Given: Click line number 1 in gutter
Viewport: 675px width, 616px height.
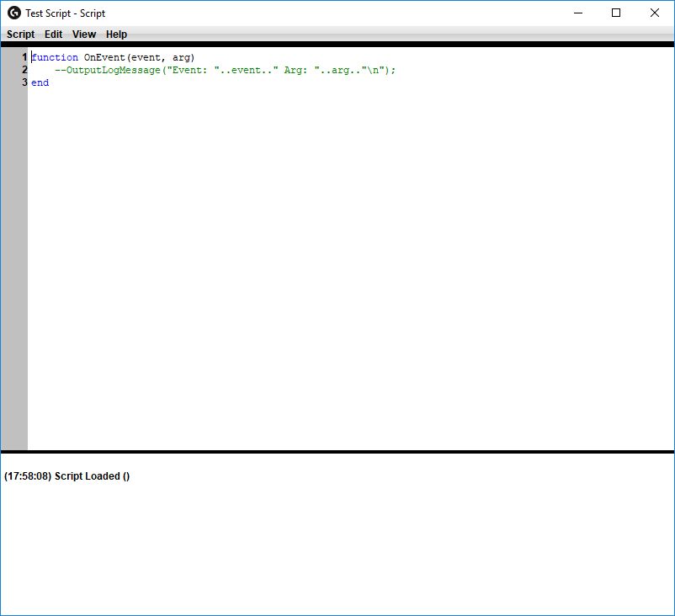Looking at the screenshot, I should [x=24, y=57].
